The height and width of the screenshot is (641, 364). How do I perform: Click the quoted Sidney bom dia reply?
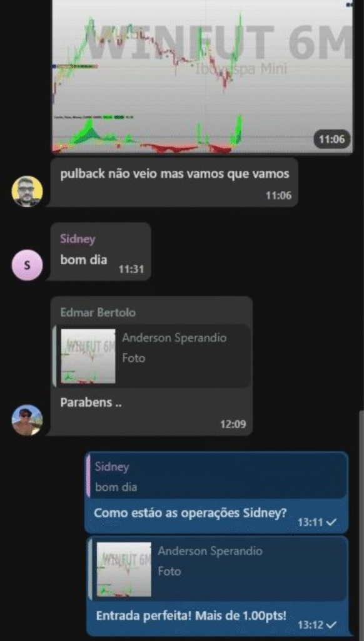coord(217,476)
